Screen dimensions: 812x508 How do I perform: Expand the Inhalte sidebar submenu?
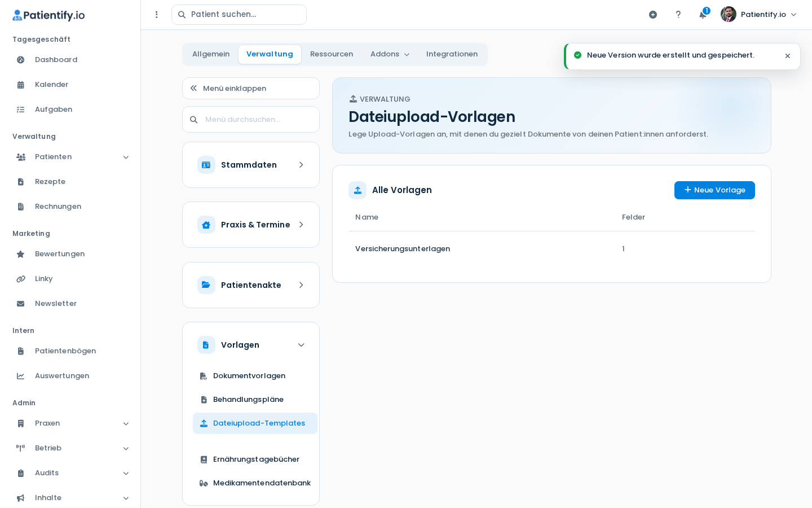click(126, 498)
